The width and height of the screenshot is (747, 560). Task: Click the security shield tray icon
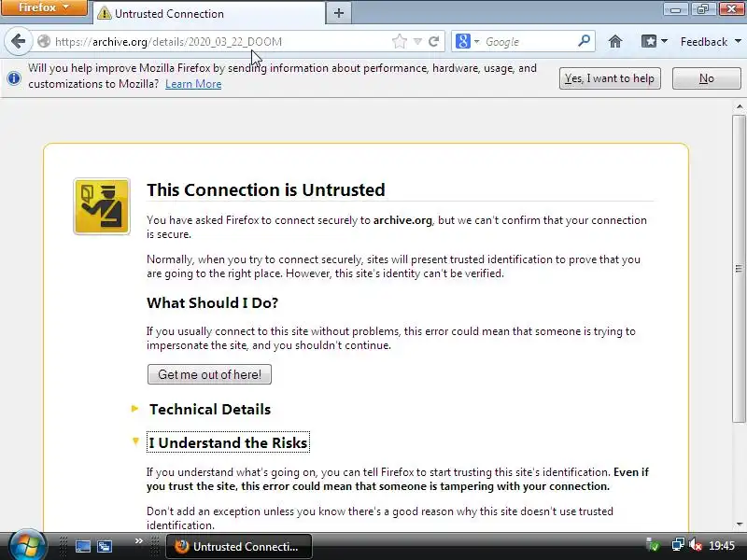(653, 544)
